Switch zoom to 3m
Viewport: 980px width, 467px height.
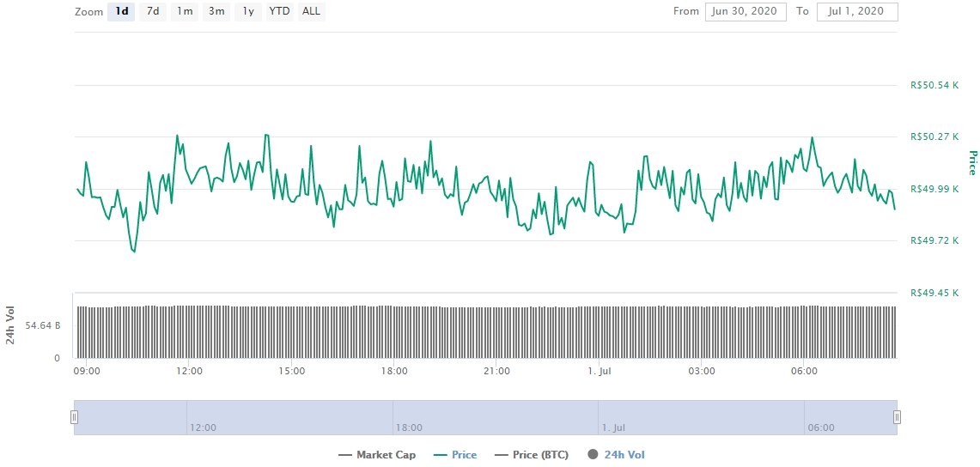216,12
